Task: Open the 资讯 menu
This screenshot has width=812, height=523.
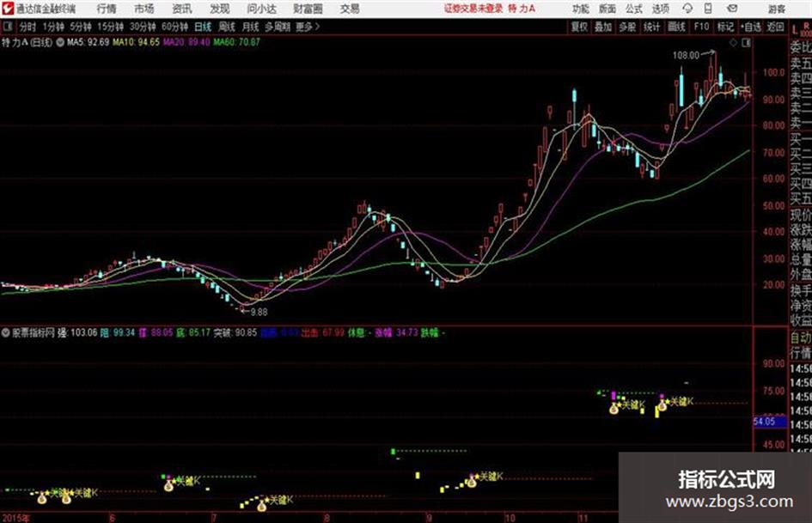Action: 182,9
